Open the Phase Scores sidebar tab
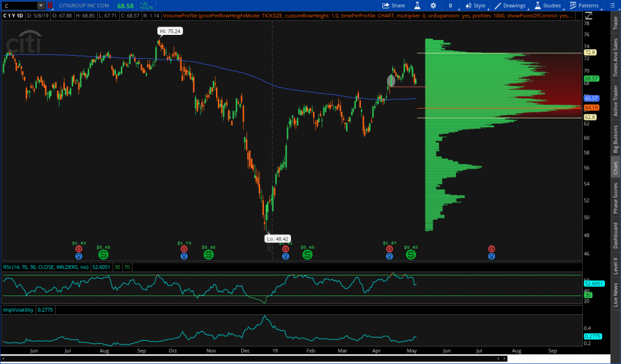621x364 pixels. [x=615, y=198]
